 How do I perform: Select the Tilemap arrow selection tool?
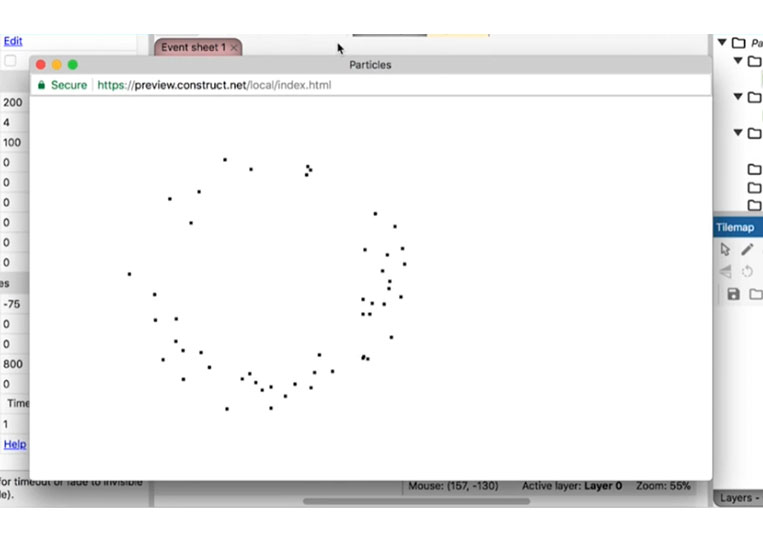point(725,249)
